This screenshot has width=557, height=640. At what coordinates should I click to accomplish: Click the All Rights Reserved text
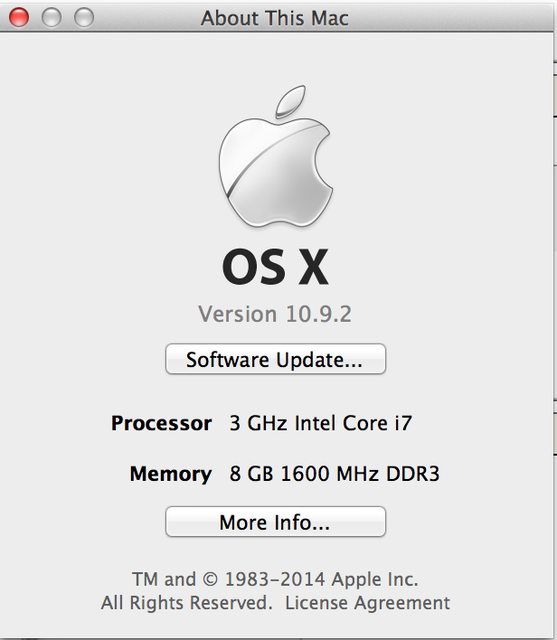[x=186, y=603]
